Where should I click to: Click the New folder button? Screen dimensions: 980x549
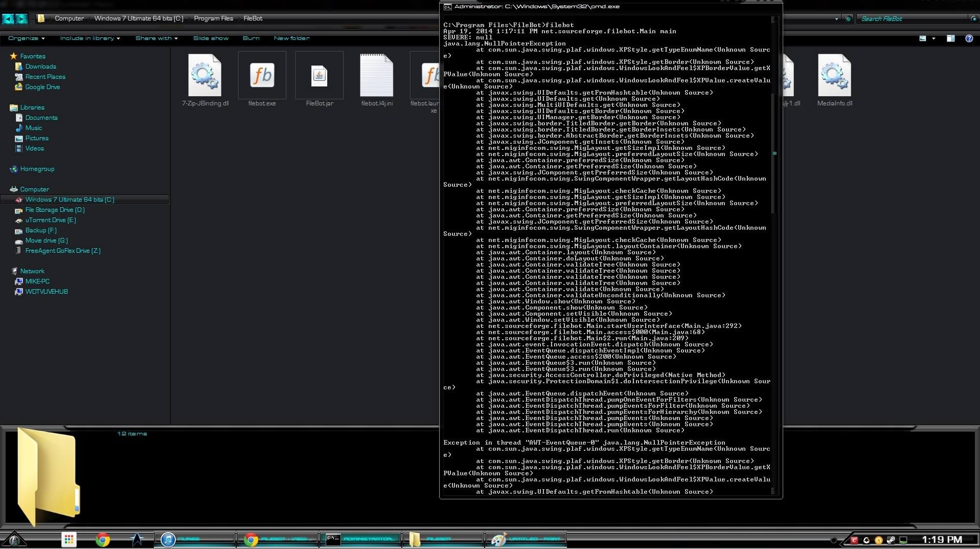click(291, 38)
